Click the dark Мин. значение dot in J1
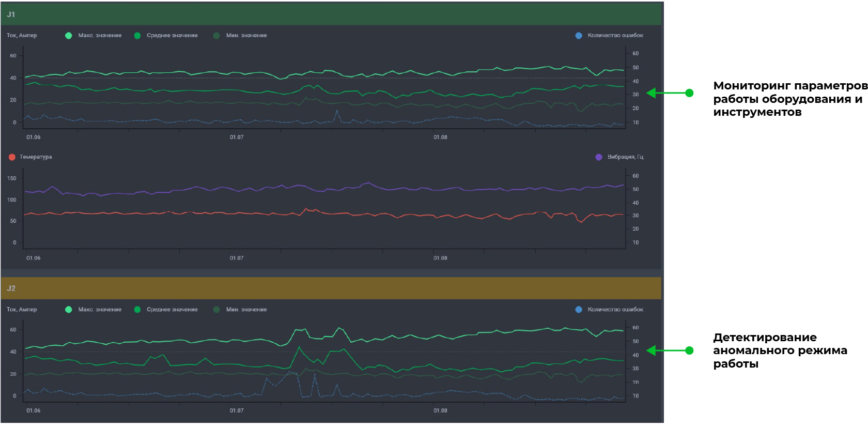The height and width of the screenshot is (426, 868). (x=216, y=36)
